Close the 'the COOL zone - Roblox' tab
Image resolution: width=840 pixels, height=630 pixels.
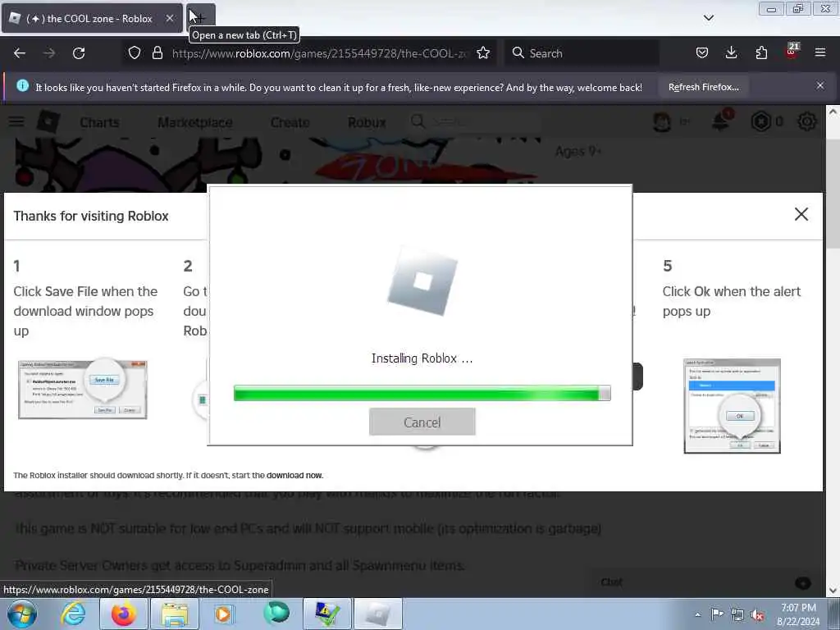pos(169,18)
